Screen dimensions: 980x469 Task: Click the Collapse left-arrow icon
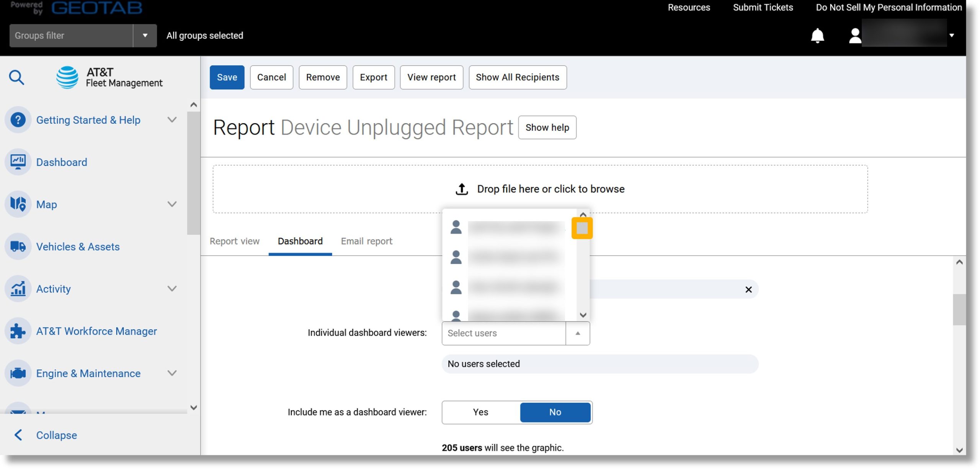tap(18, 435)
